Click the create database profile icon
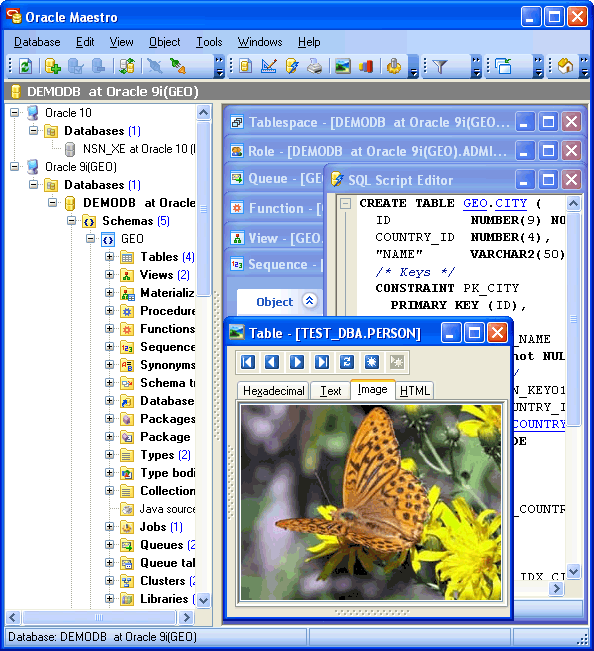594x651 pixels. (x=52, y=66)
